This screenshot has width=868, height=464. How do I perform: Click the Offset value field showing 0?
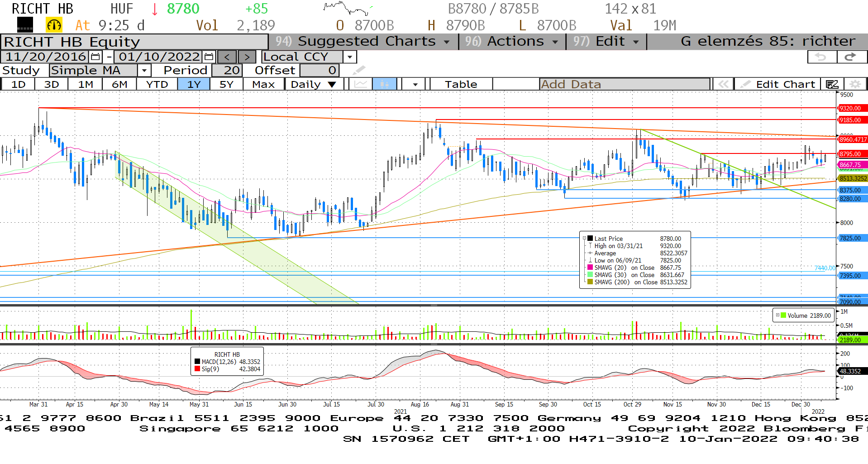pos(320,71)
